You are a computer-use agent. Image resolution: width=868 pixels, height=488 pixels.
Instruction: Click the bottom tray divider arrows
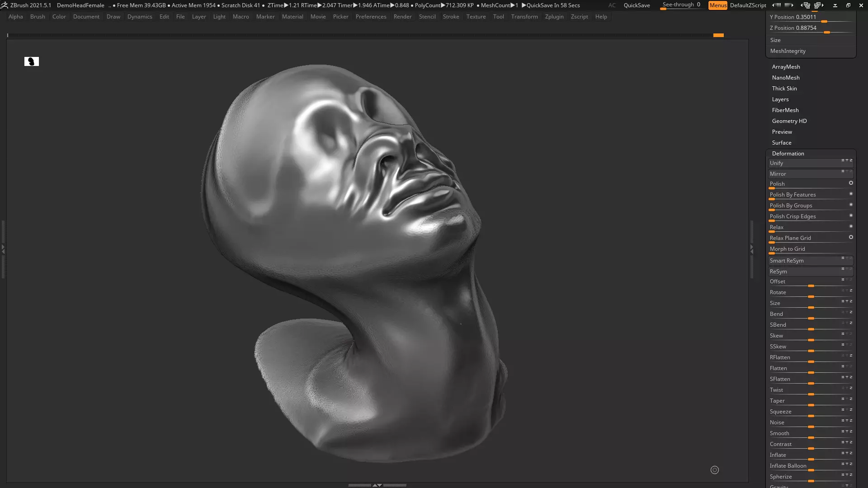tap(377, 485)
